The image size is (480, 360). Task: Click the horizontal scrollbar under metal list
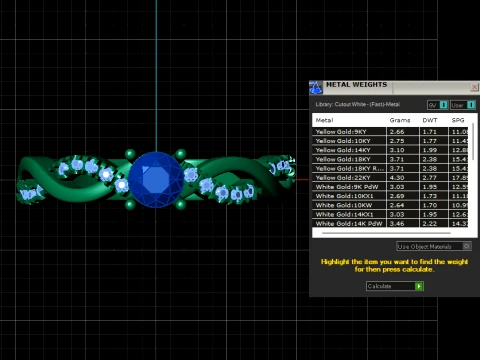(386, 233)
